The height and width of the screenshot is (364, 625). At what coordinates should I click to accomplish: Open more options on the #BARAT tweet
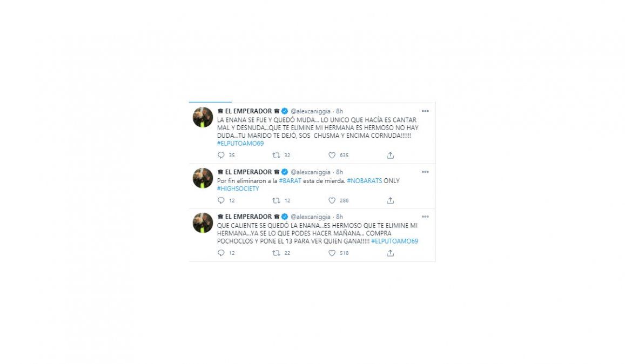point(425,172)
